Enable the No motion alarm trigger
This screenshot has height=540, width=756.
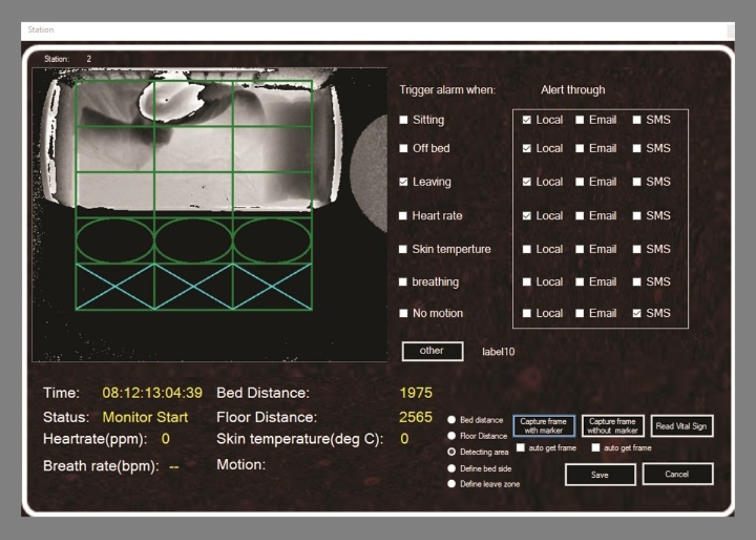tap(404, 313)
